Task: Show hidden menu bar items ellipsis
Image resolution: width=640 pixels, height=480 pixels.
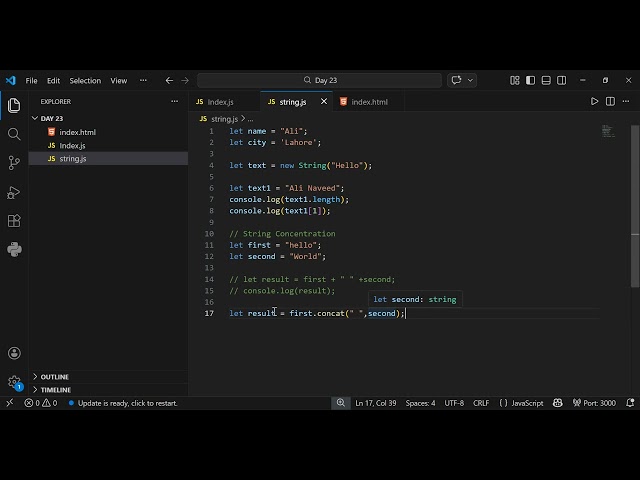Action: point(143,80)
